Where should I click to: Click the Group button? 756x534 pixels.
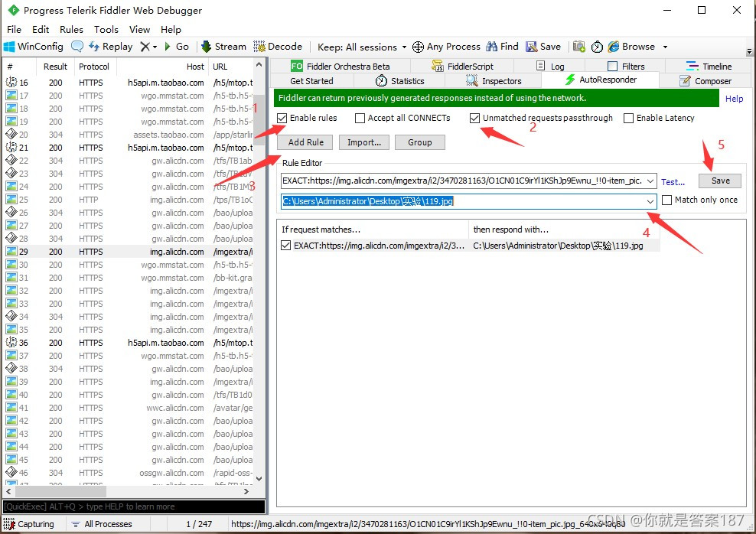(420, 142)
